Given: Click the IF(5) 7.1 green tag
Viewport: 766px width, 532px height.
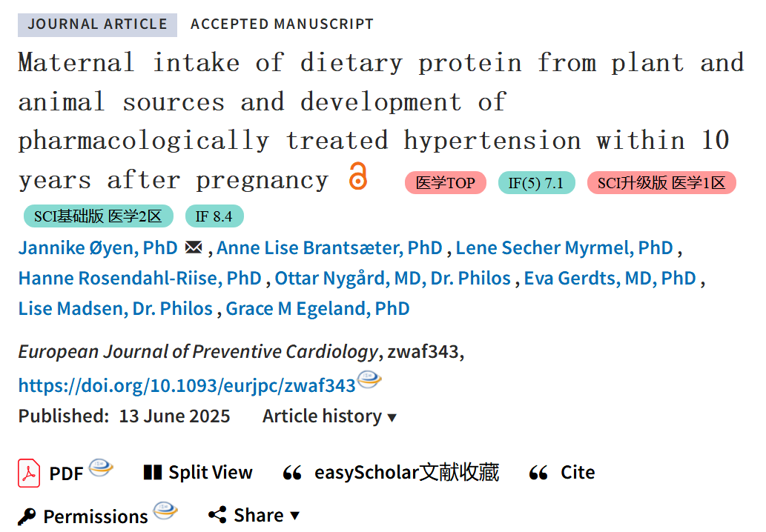Looking at the screenshot, I should 536,182.
